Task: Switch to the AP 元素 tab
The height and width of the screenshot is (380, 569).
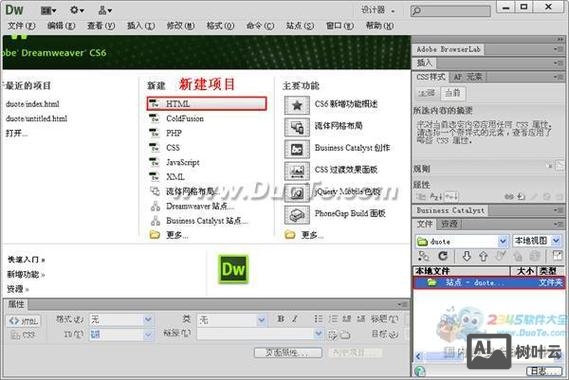Action: pos(468,77)
